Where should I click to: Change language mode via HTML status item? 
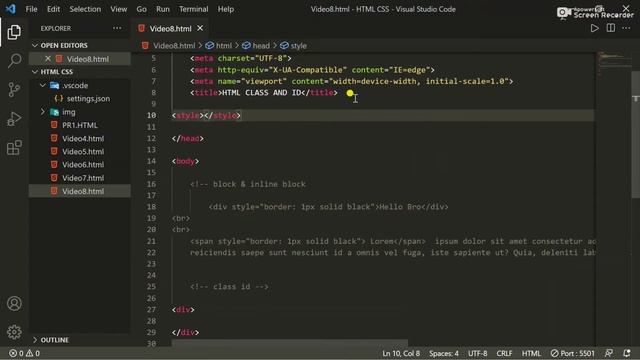[531, 353]
